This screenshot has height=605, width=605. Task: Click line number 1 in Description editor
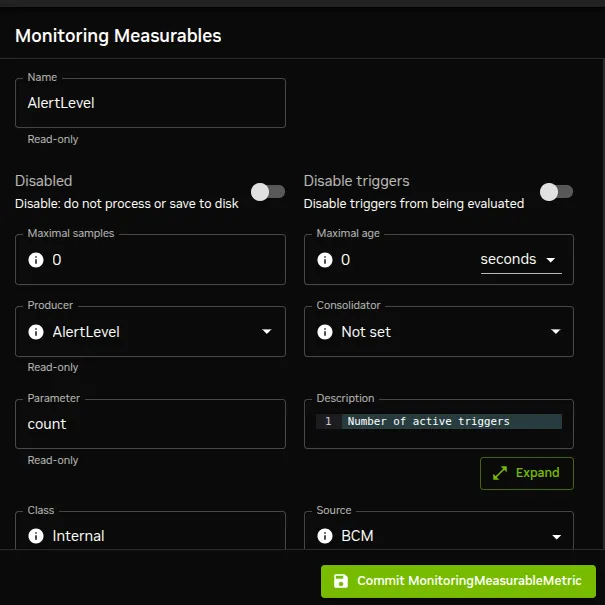(x=328, y=421)
